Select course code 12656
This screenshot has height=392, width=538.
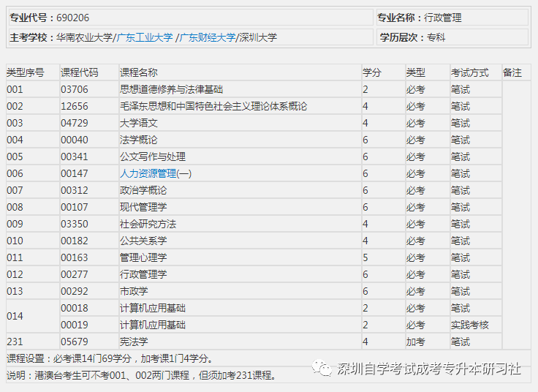point(75,106)
